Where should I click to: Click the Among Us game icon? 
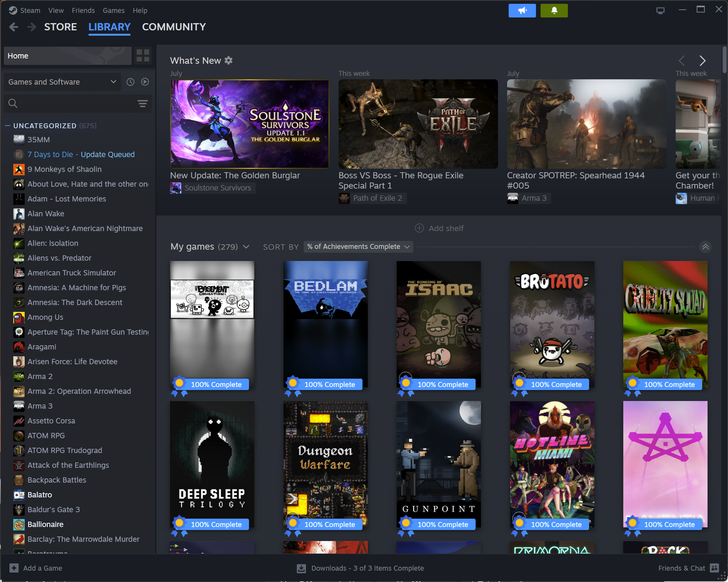(19, 317)
